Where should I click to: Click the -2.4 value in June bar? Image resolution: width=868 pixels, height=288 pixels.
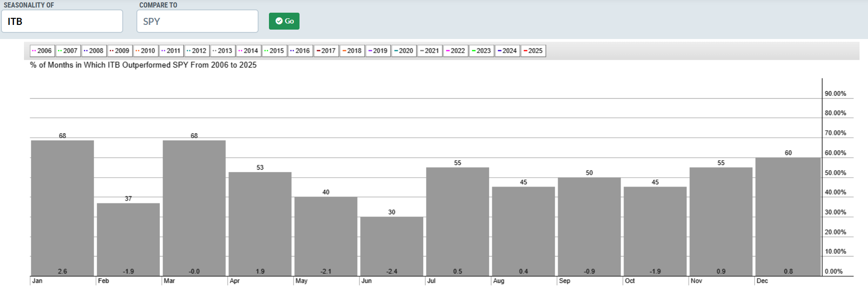coord(392,271)
